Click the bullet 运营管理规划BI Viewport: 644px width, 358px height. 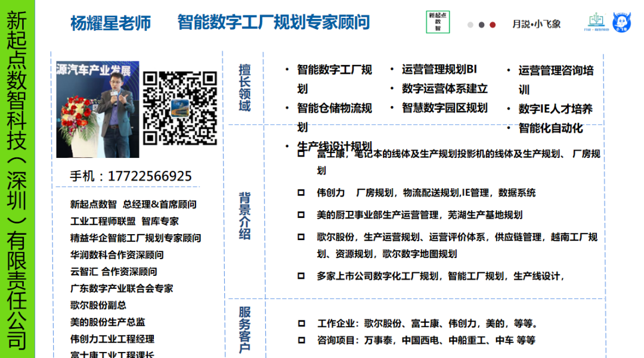439,69
